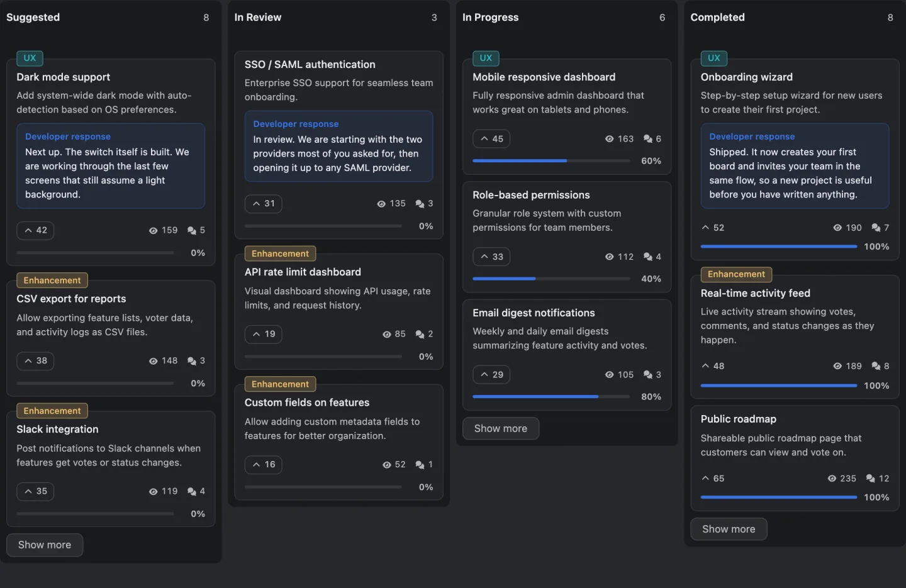Upvote Role-based permissions
This screenshot has height=588, width=906.
pyautogui.click(x=491, y=257)
